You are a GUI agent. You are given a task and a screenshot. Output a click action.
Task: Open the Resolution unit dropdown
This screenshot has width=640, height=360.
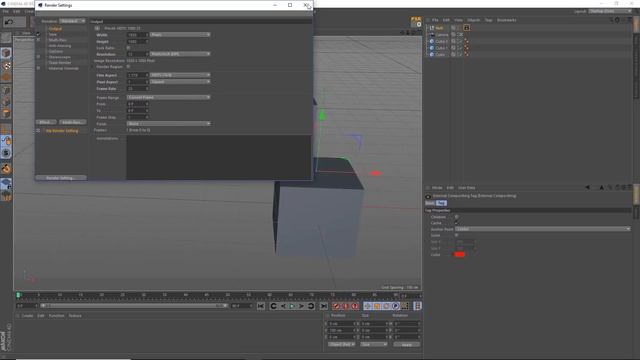(180, 54)
